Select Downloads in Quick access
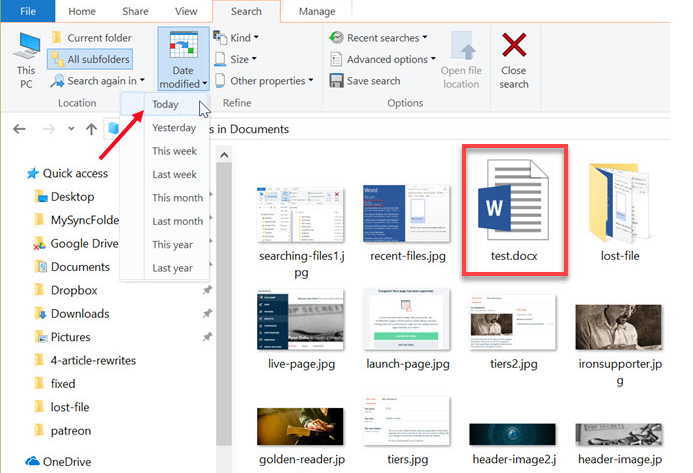The width and height of the screenshot is (693, 473). [80, 313]
